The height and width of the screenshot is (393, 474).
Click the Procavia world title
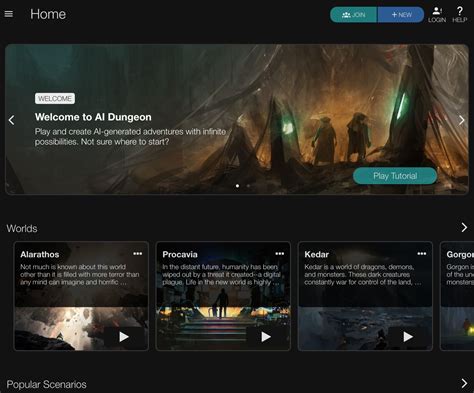point(180,254)
